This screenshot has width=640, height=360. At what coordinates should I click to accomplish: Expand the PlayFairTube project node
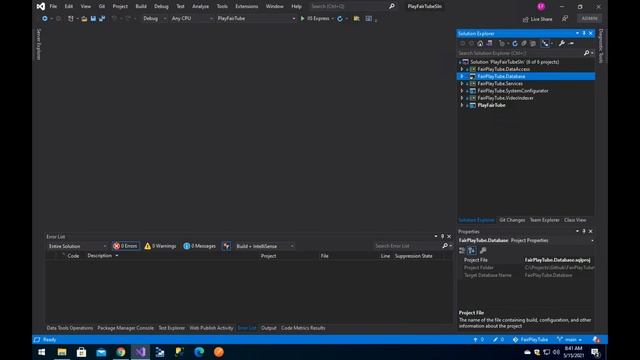point(462,105)
